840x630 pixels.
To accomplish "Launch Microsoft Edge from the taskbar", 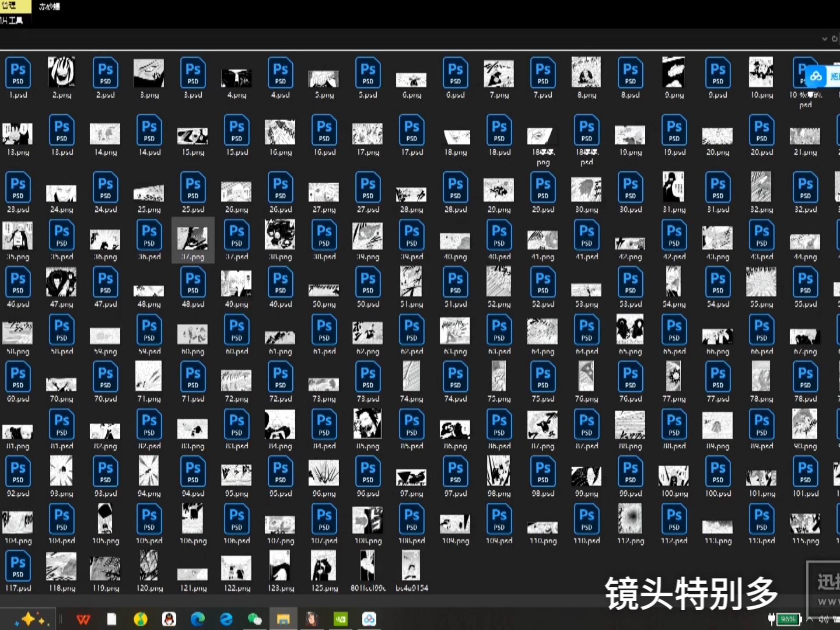I will click(198, 619).
